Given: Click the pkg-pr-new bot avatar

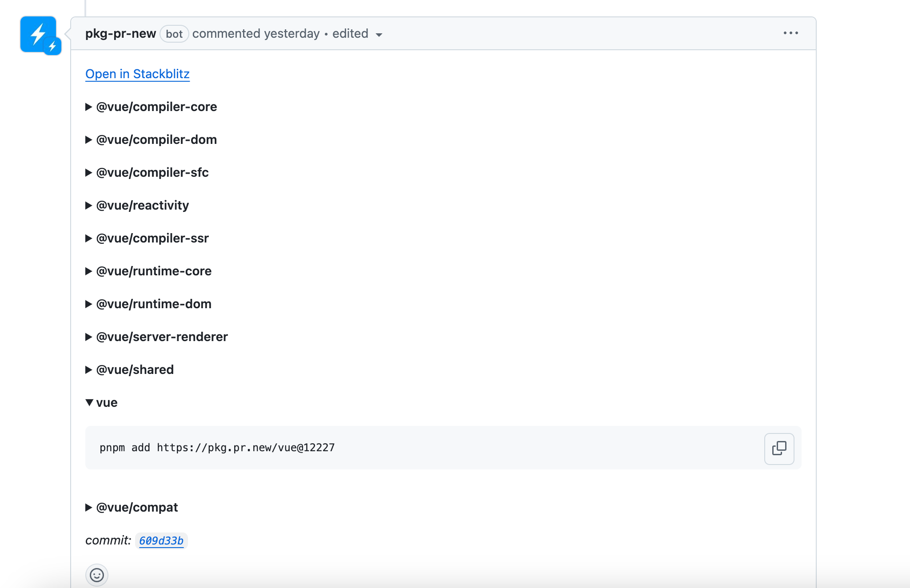Looking at the screenshot, I should [x=38, y=34].
